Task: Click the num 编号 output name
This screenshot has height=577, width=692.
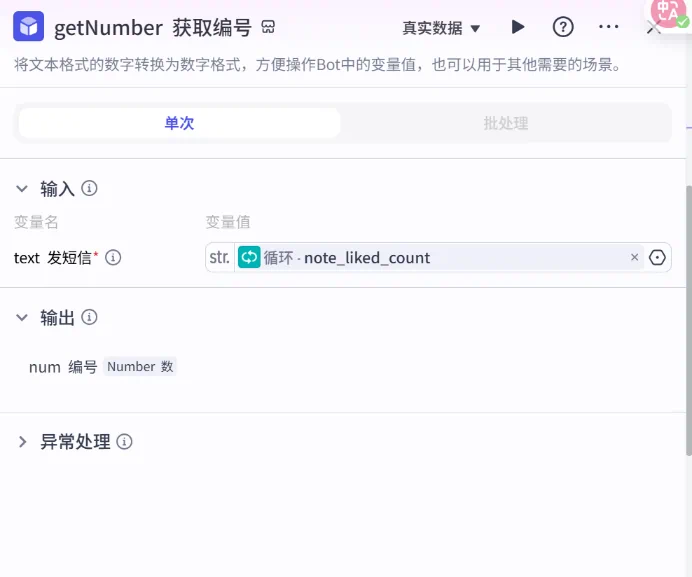Action: (x=63, y=367)
